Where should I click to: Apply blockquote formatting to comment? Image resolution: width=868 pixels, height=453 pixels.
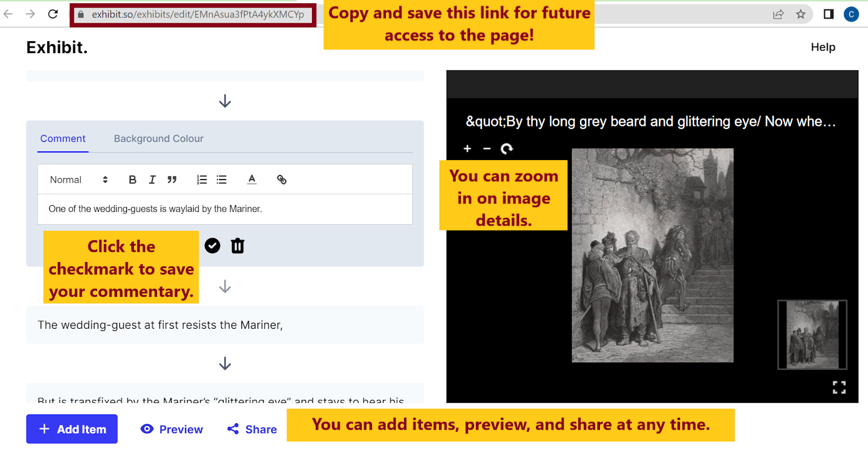[x=172, y=180]
